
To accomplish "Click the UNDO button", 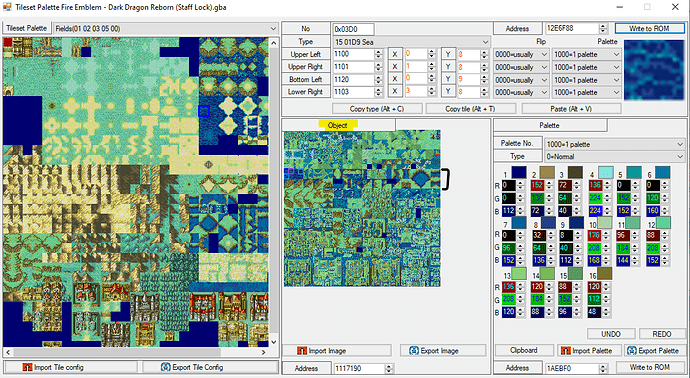I will (x=611, y=334).
